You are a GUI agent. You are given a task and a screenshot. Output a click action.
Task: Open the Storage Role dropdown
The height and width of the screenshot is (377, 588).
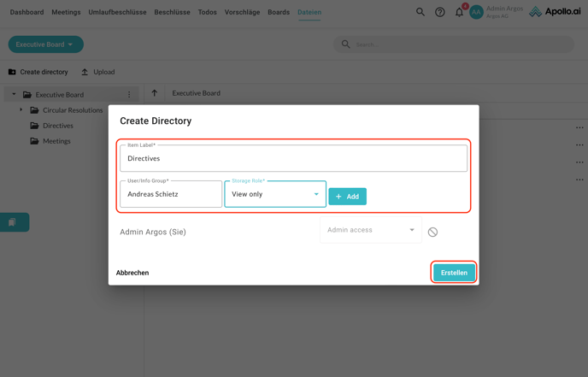[275, 194]
